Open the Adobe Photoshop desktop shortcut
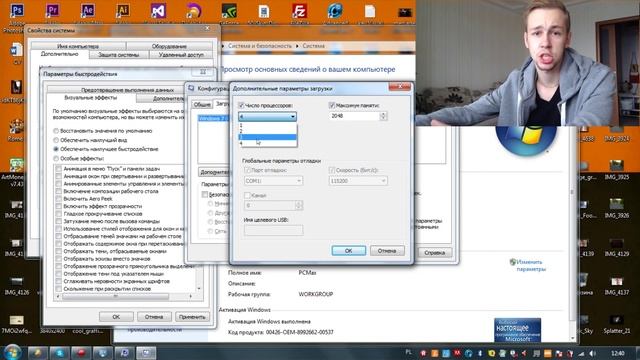The image size is (640, 360). pyautogui.click(x=16, y=11)
